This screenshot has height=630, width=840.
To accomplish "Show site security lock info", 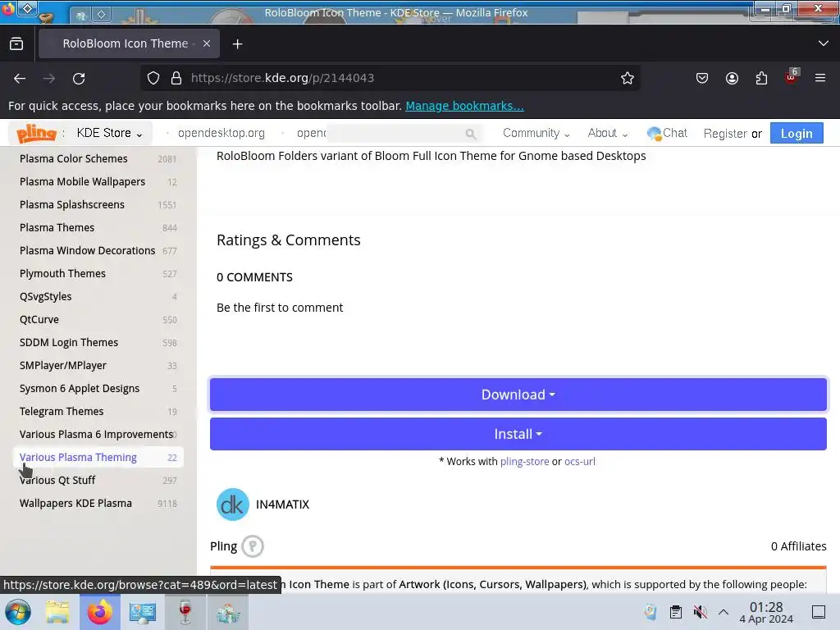I will [x=176, y=78].
